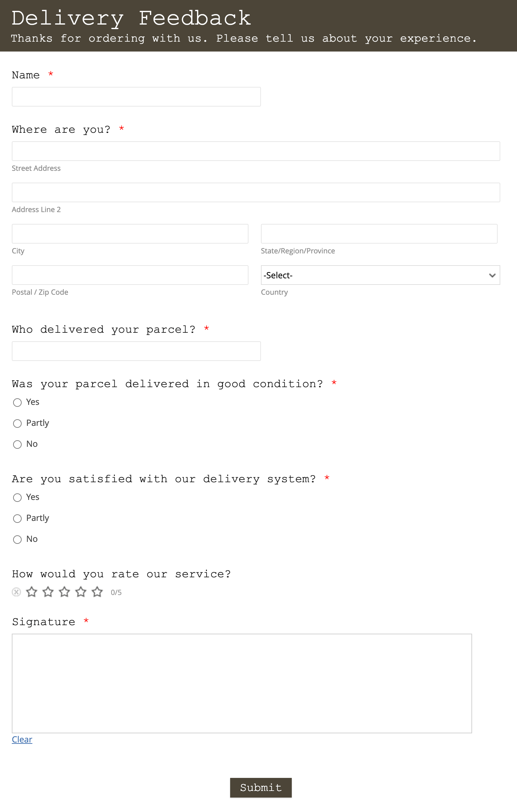Screen dimensions: 517x812
Task: Select the first star rating
Action: pyautogui.click(x=32, y=592)
